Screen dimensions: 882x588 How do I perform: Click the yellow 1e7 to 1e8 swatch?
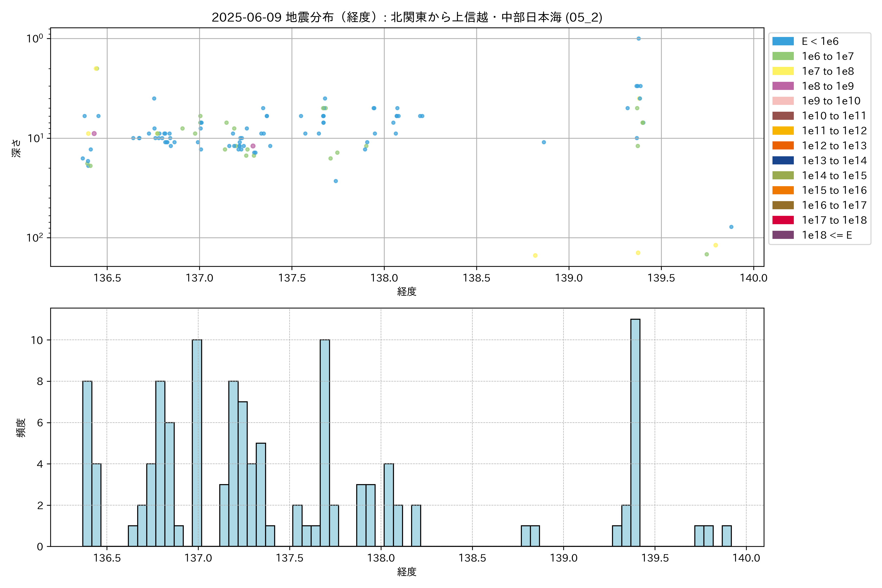click(x=783, y=71)
